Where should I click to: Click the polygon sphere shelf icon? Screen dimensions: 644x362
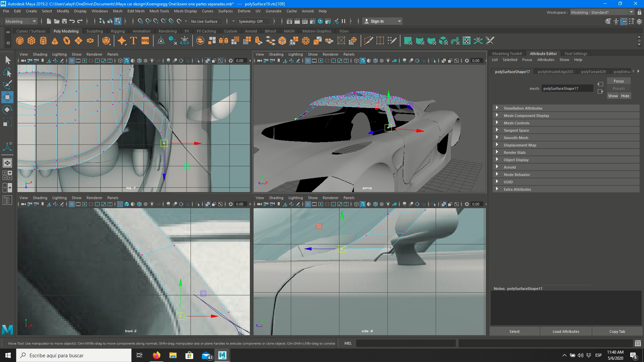[x=20, y=41]
